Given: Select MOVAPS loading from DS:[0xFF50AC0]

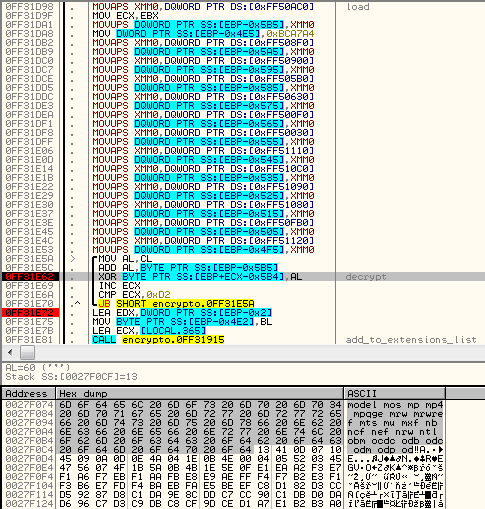Looking at the screenshot, I should click(x=203, y=7).
